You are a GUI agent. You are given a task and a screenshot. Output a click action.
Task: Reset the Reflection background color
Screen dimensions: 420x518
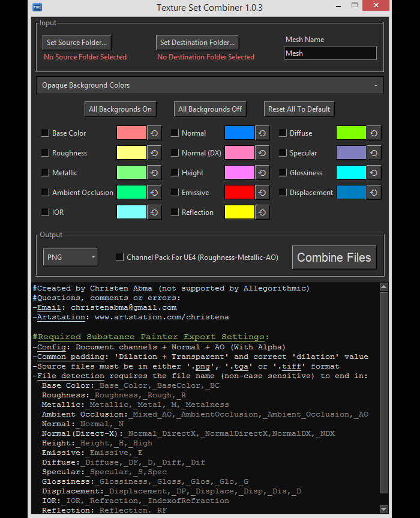(262, 212)
